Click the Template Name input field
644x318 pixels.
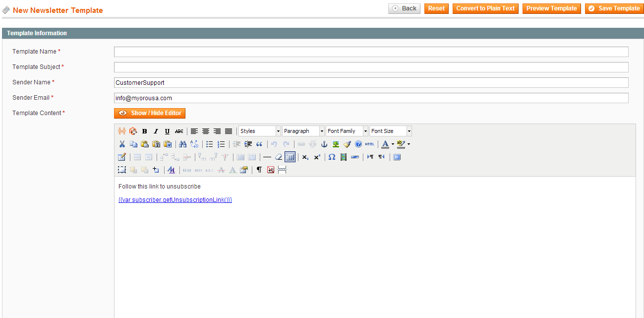click(371, 52)
